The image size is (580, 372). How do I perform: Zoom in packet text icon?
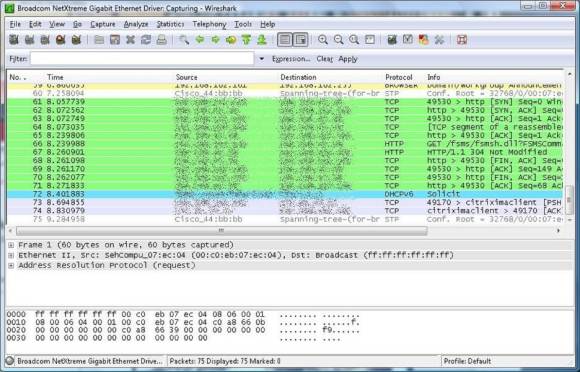point(323,40)
